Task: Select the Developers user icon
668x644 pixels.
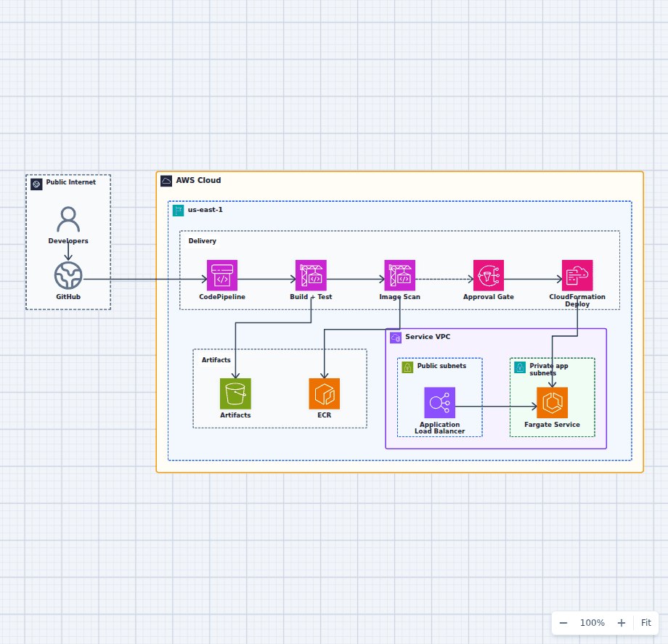Action: 68,219
